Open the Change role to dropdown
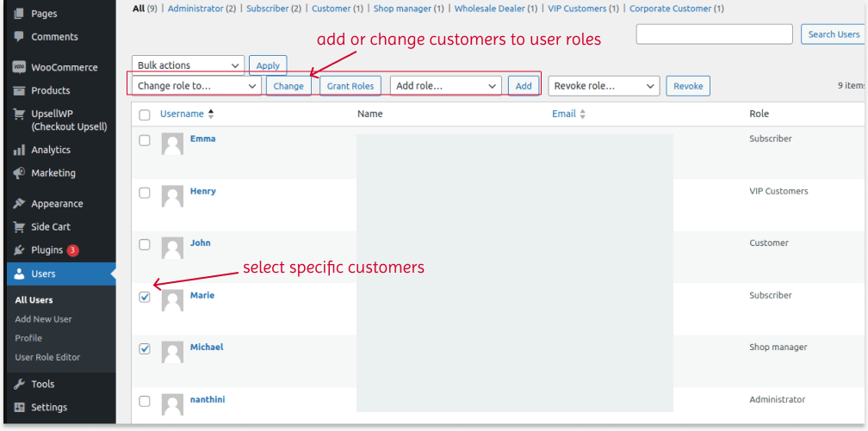This screenshot has height=431, width=868. click(196, 86)
